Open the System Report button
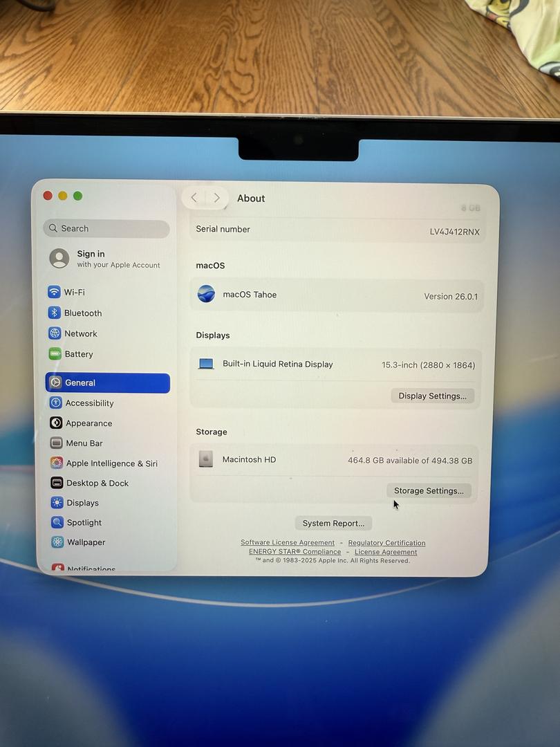 [333, 524]
